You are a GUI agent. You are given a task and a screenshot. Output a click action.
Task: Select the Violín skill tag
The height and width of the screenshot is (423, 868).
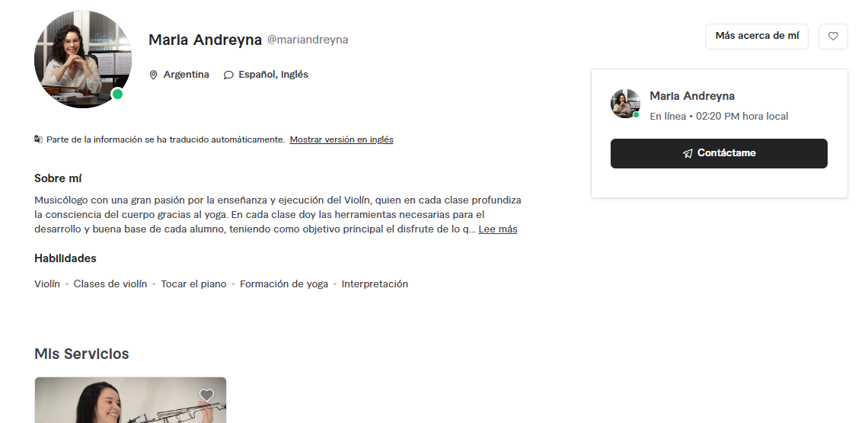(47, 284)
